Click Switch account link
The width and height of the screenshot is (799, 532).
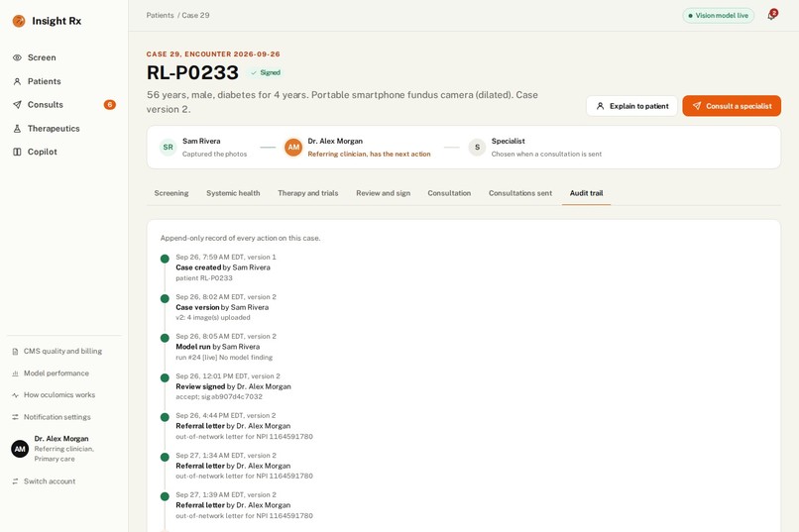pyautogui.click(x=50, y=481)
